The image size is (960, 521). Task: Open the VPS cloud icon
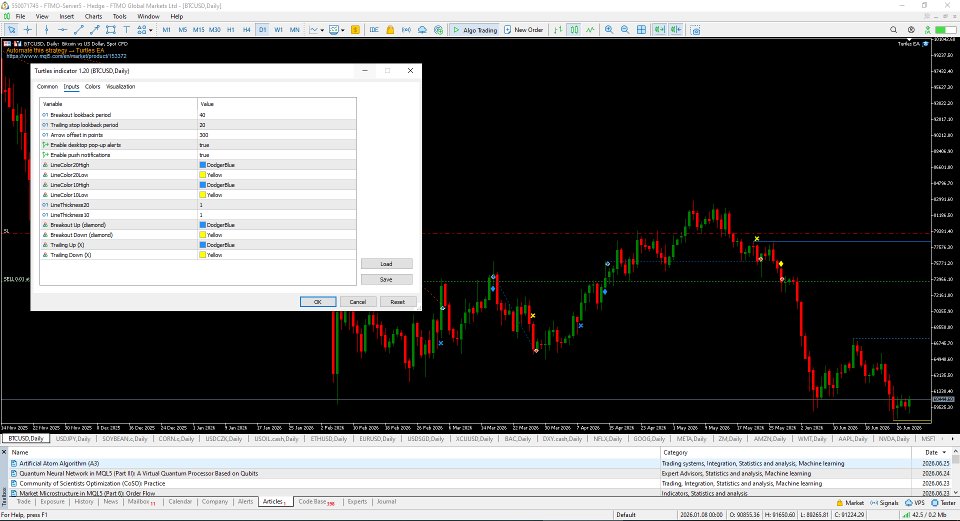(x=422, y=29)
